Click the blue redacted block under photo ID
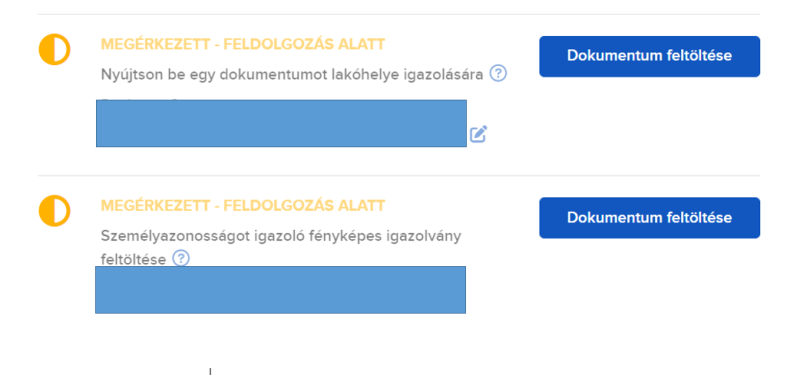The height and width of the screenshot is (388, 800). (x=281, y=290)
